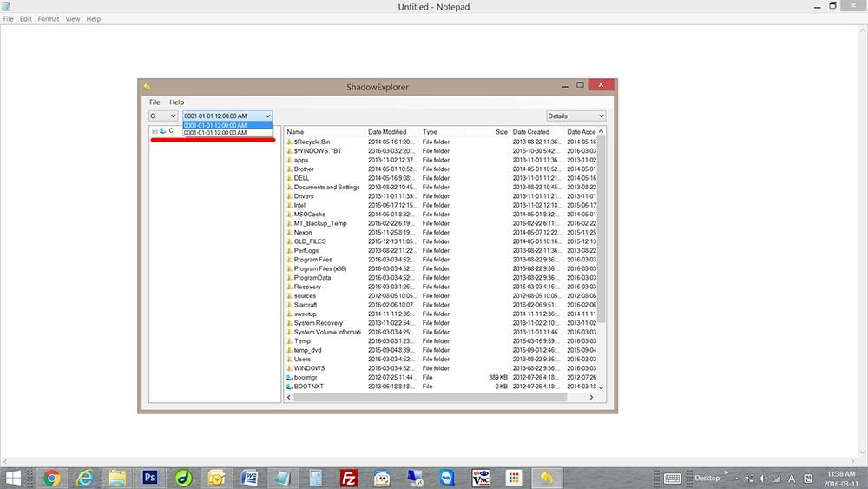Click the file list scroll down arrow
Image resolution: width=868 pixels, height=489 pixels.
(602, 387)
